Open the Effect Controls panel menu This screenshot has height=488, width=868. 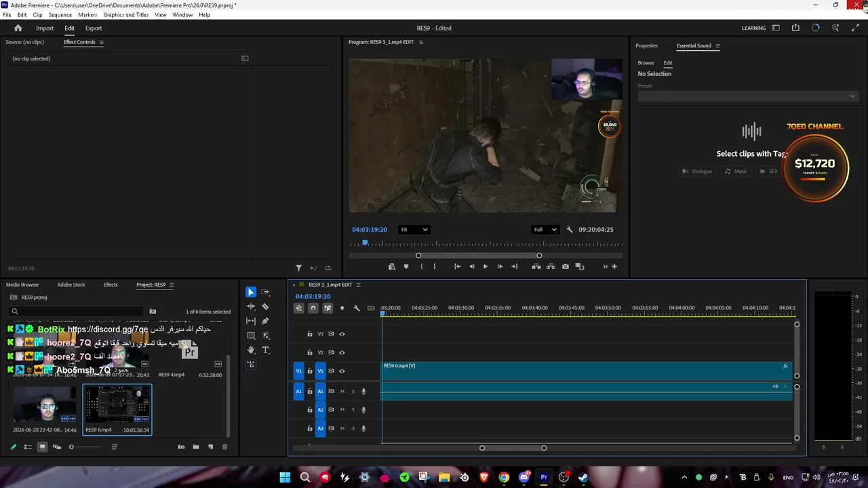102,42
